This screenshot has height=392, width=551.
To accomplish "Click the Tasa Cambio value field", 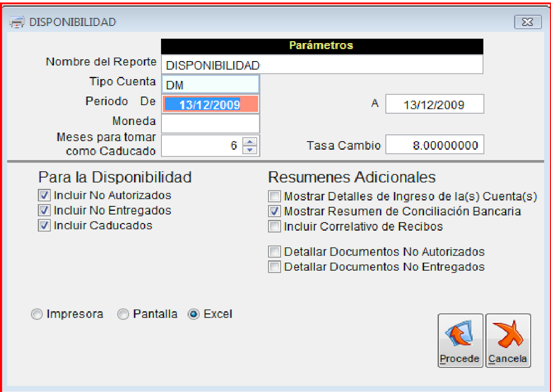I will point(435,145).
